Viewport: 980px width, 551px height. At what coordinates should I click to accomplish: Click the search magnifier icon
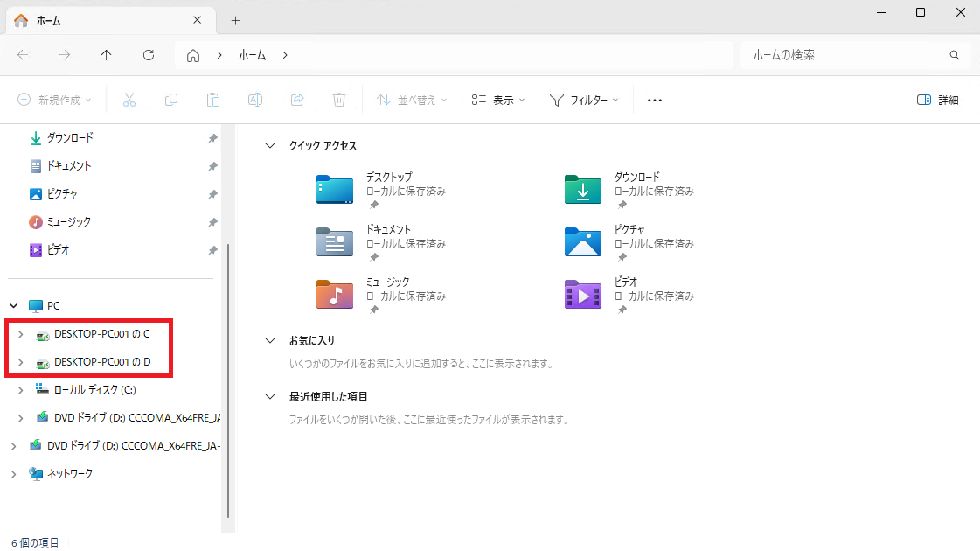click(x=955, y=55)
